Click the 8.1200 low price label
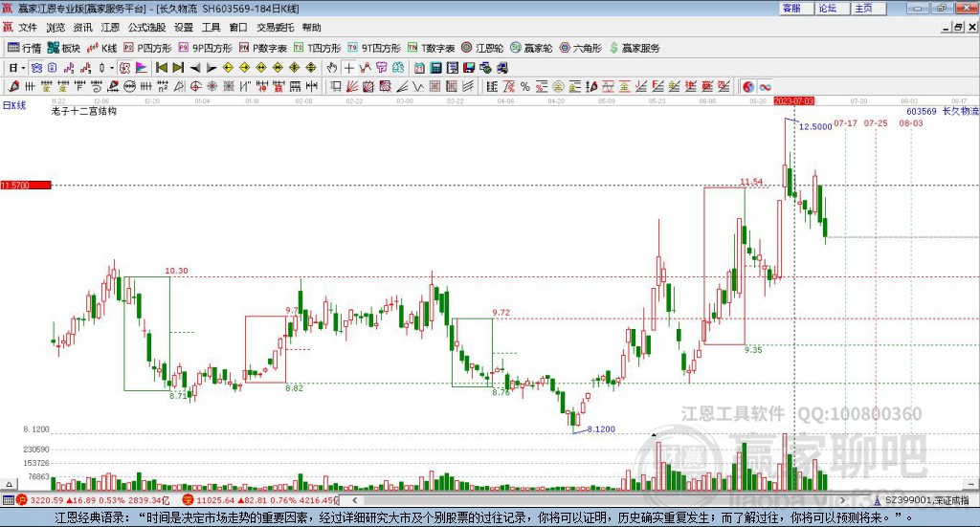 point(601,429)
